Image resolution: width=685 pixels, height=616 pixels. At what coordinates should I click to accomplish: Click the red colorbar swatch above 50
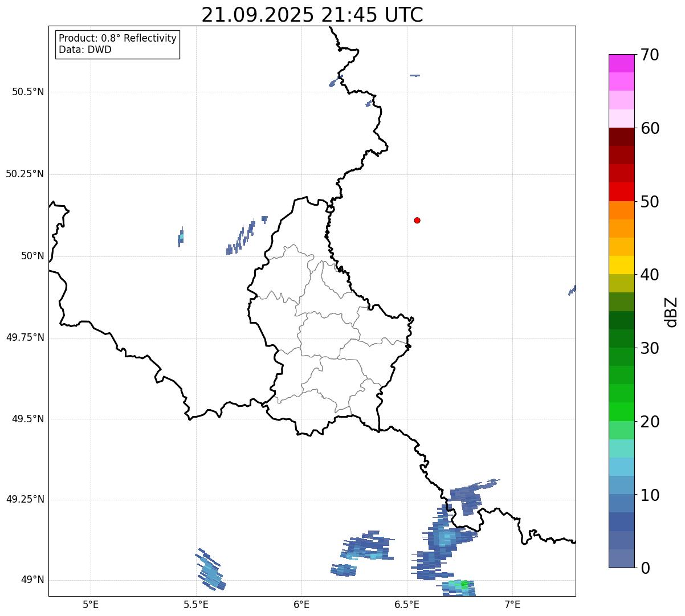[621, 192]
